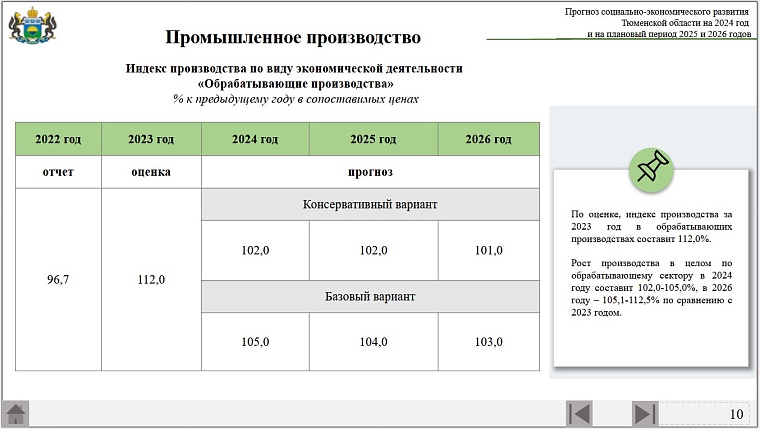The image size is (760, 429).
Task: Select the '2025 год' column header
Action: click(x=374, y=139)
